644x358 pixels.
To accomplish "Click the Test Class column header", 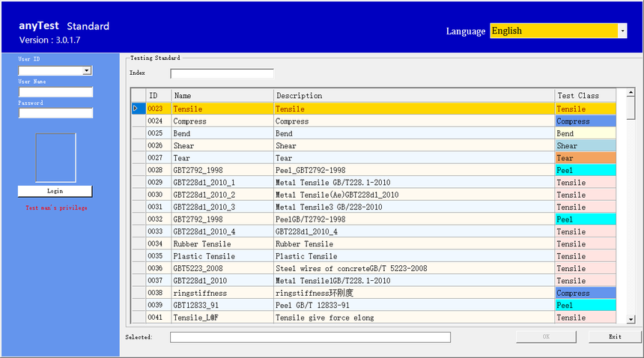I will (x=585, y=96).
